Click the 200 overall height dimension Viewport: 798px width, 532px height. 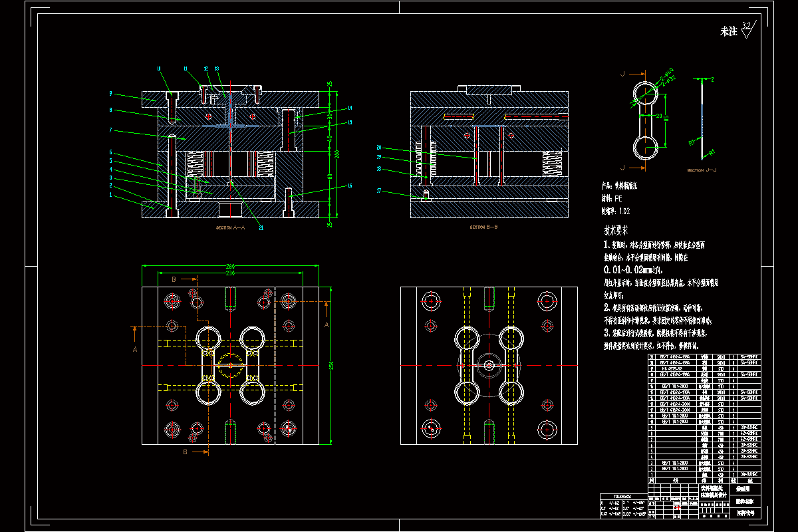click(337, 153)
